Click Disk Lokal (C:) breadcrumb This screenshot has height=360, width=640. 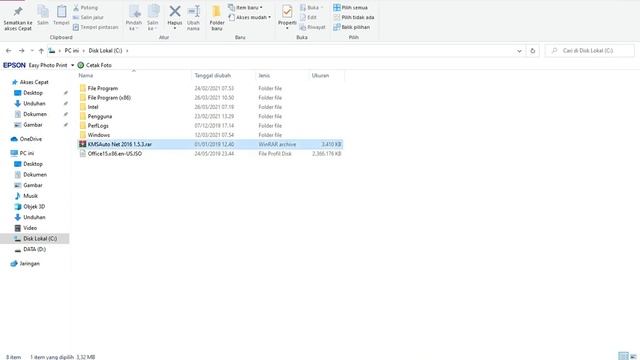105,51
